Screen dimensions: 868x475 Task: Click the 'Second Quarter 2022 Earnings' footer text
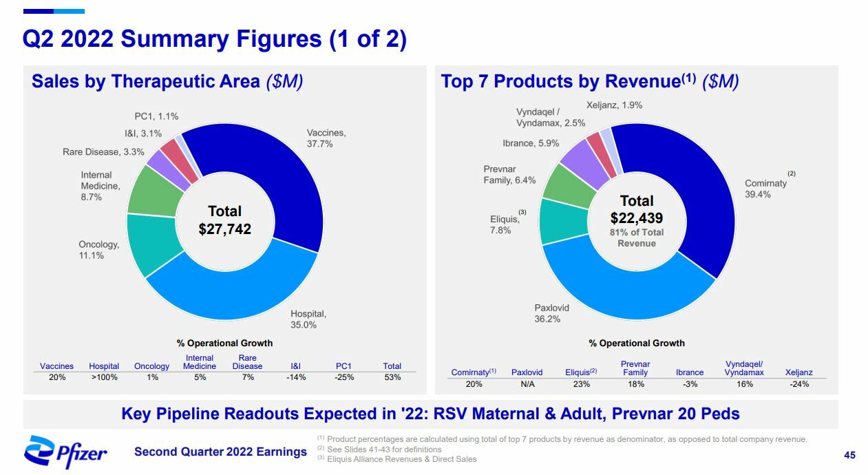pyautogui.click(x=220, y=452)
